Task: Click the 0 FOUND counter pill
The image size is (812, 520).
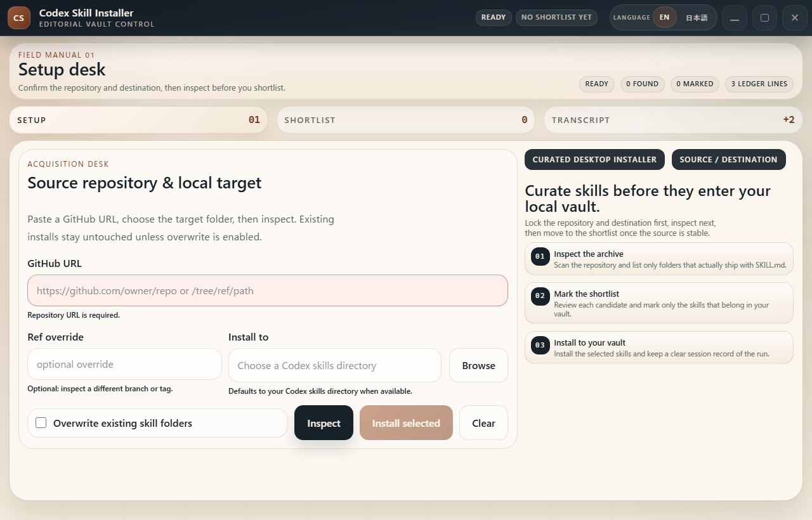Action: 642,84
